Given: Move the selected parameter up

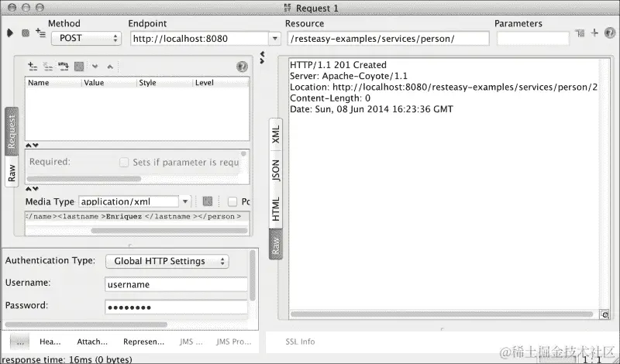Looking at the screenshot, I should click(x=110, y=67).
